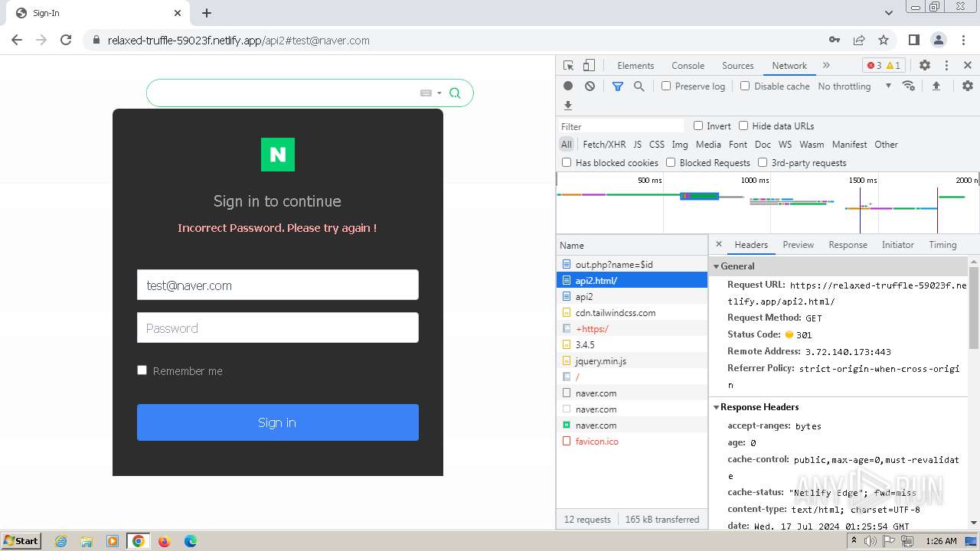Open Firefox from the taskbar
The width and height of the screenshot is (980, 551).
(x=164, y=541)
